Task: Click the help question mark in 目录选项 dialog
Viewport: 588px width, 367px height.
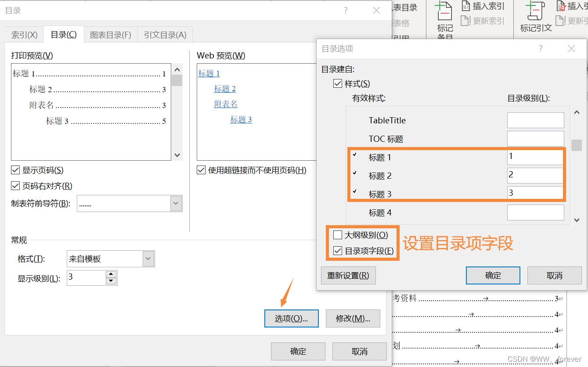Action: (x=541, y=49)
